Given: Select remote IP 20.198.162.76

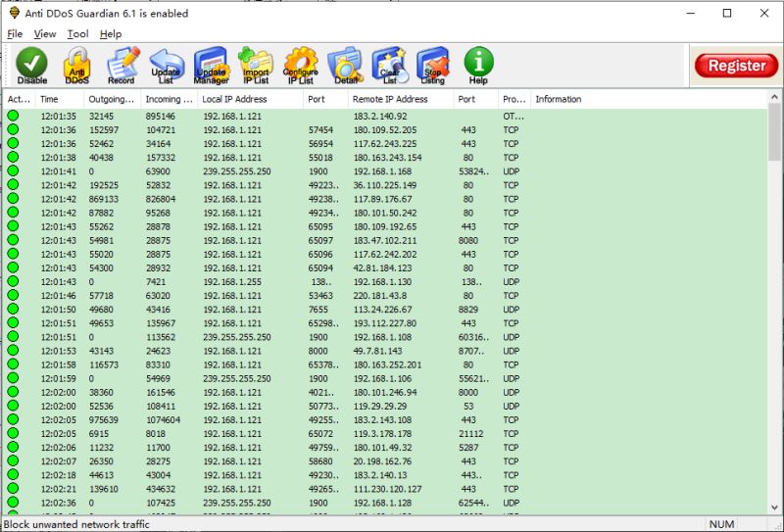Looking at the screenshot, I should tap(382, 461).
